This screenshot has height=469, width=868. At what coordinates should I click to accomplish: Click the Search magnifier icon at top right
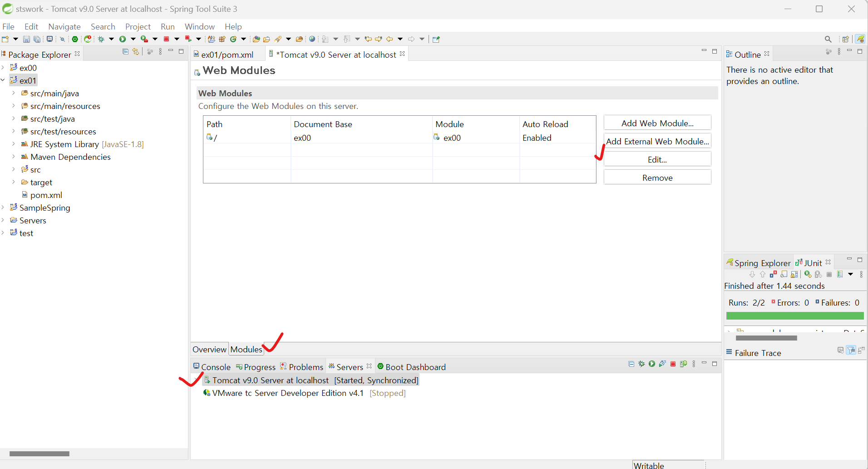pyautogui.click(x=828, y=39)
